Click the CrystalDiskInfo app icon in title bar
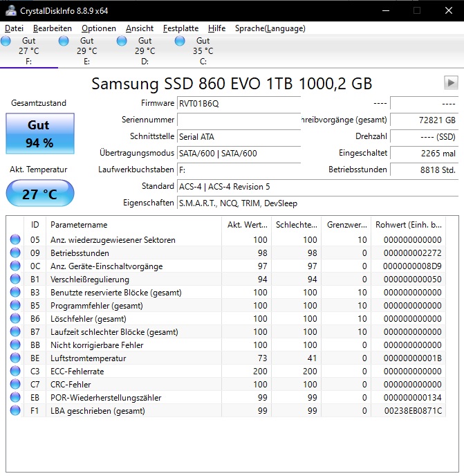Screen dimensions: 464x476 point(10,10)
